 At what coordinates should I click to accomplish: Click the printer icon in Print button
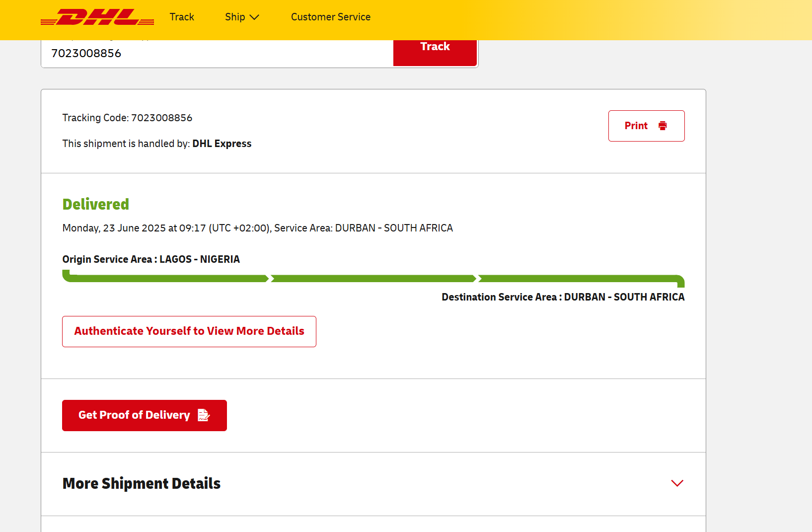point(663,126)
